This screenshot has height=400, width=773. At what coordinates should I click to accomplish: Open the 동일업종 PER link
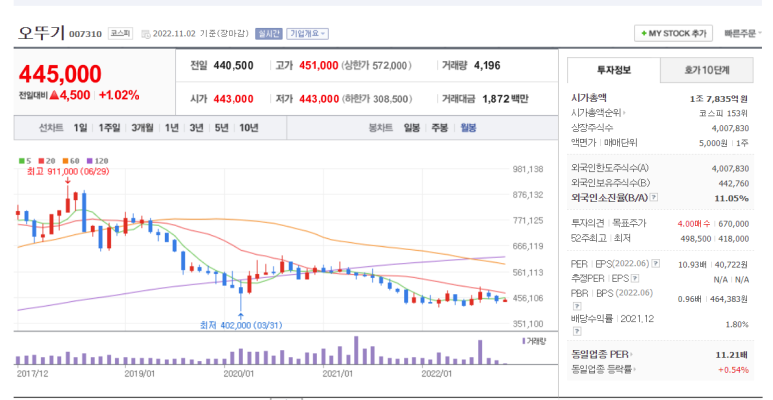pos(602,354)
